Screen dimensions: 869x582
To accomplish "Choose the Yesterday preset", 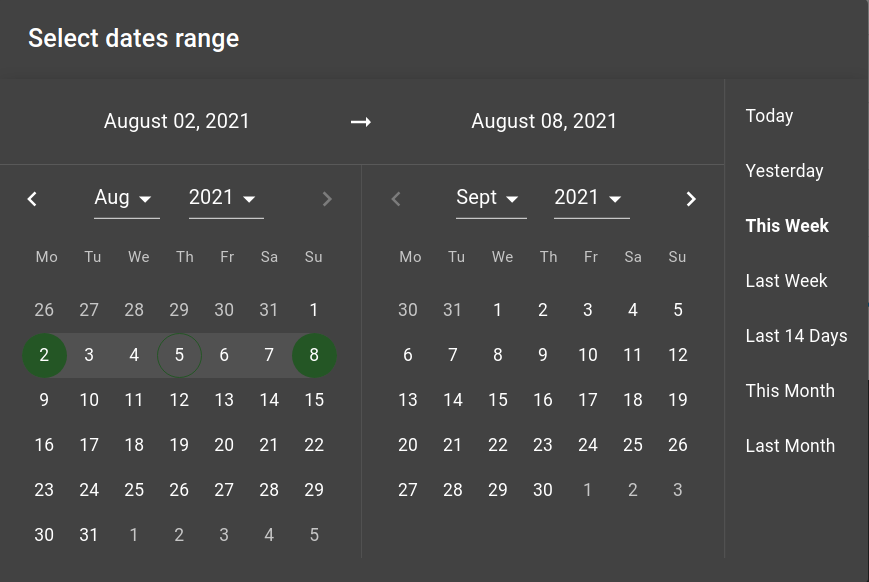I will pos(784,171).
